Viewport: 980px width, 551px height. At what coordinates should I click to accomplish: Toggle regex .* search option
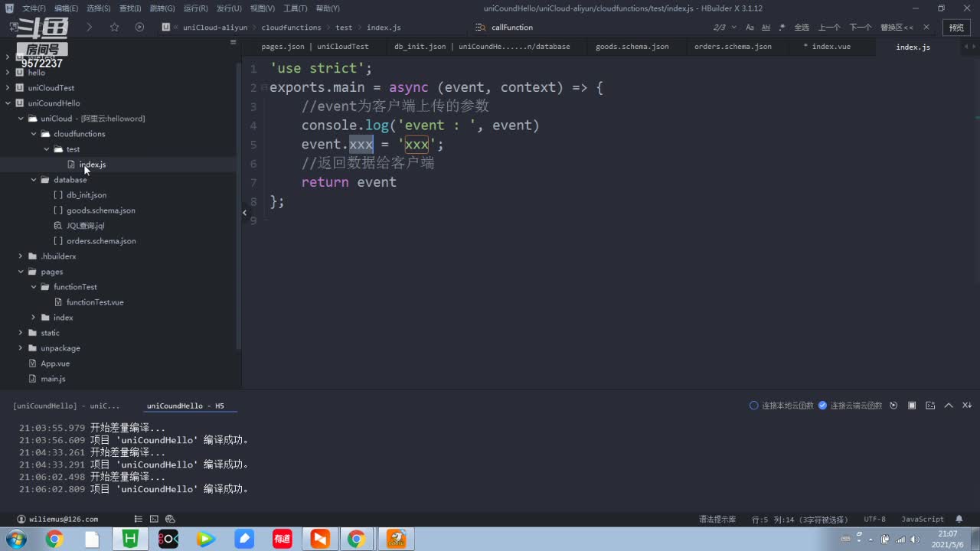tap(782, 27)
